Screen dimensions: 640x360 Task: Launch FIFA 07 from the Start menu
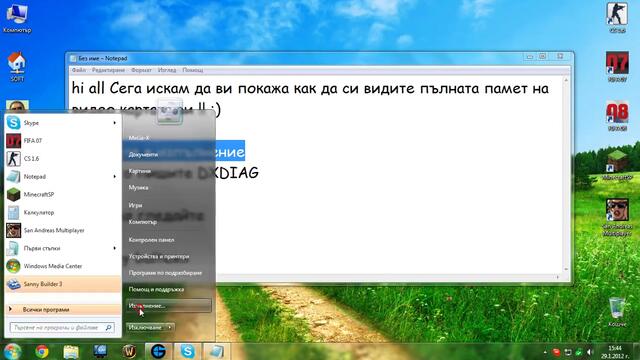click(x=62, y=141)
